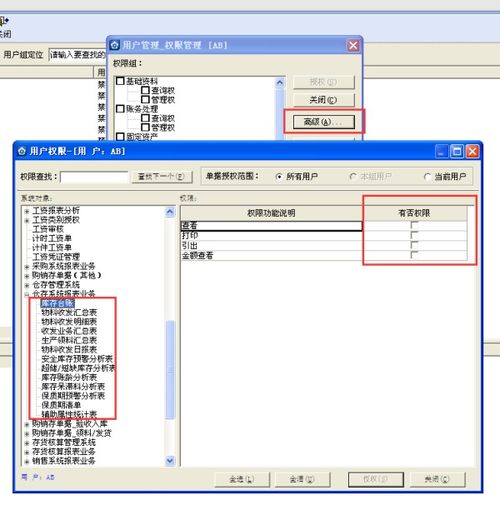This screenshot has width=500, height=510.
Task: Click the 全选(L) button
Action: tap(242, 479)
